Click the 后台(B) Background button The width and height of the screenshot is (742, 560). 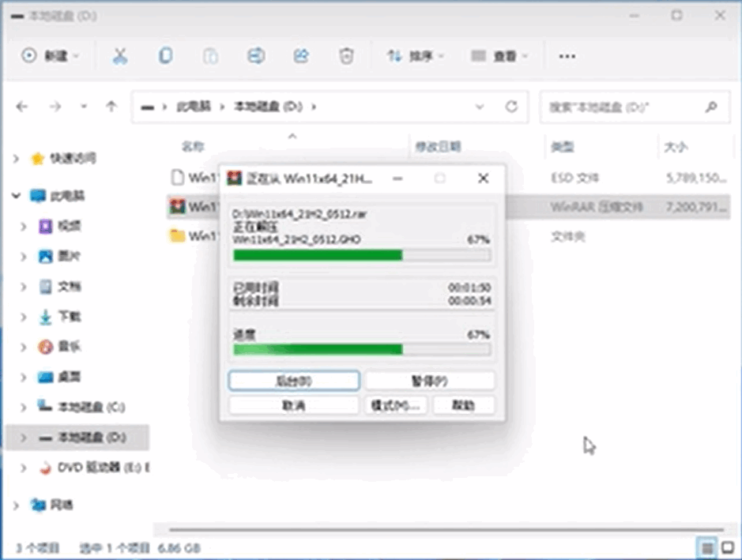pos(294,381)
